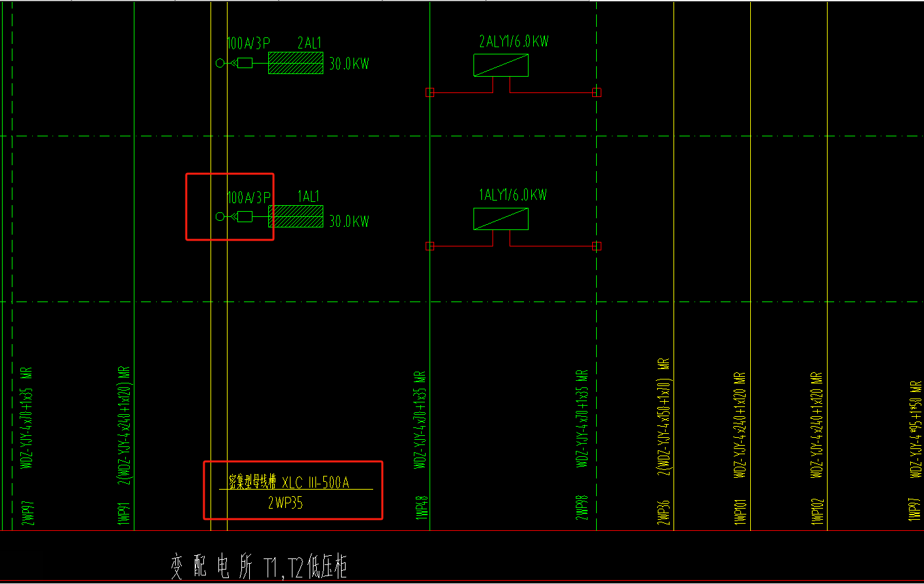The height and width of the screenshot is (584, 924).
Task: Select the '变配电所 T1,T2低压柜' title text
Action: 258,566
